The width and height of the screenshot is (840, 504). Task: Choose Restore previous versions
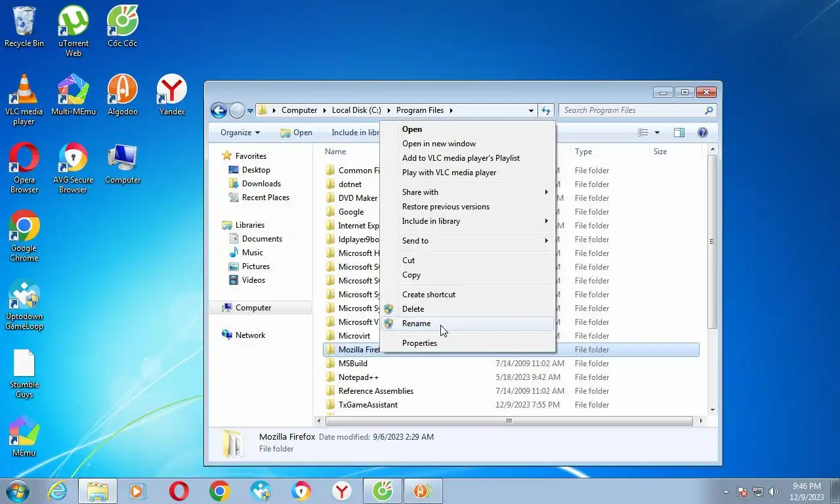[x=468, y=207]
